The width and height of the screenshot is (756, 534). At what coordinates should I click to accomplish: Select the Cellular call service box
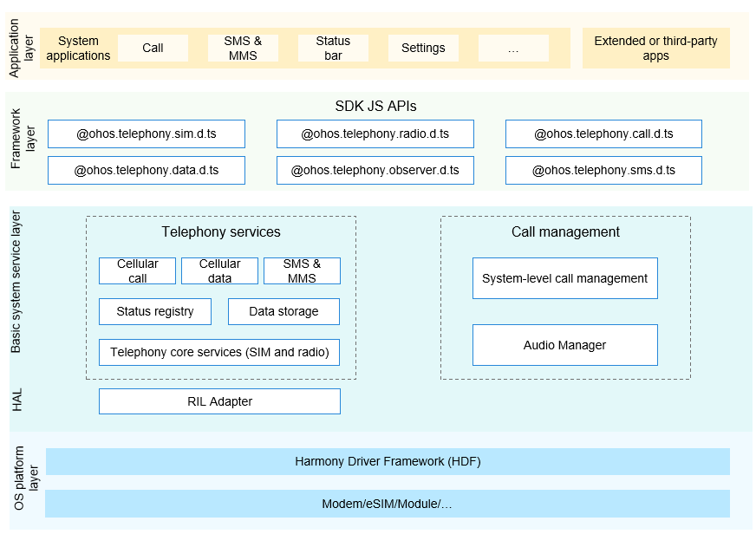click(x=137, y=271)
